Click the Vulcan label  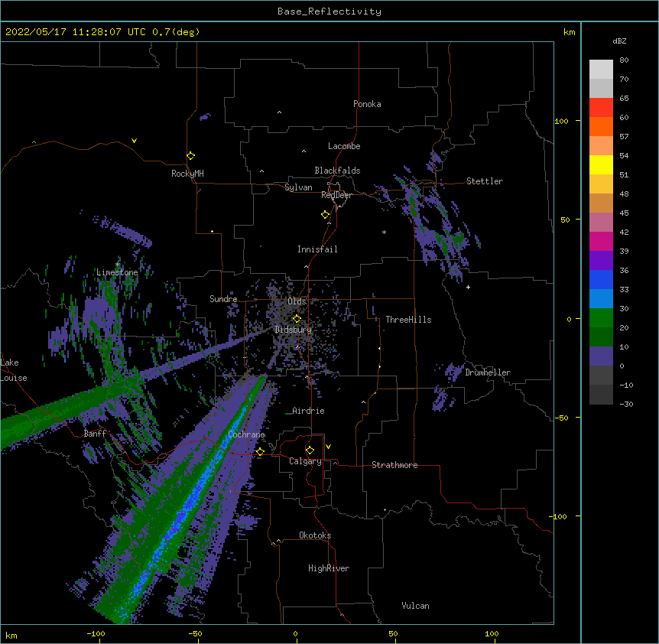point(415,606)
